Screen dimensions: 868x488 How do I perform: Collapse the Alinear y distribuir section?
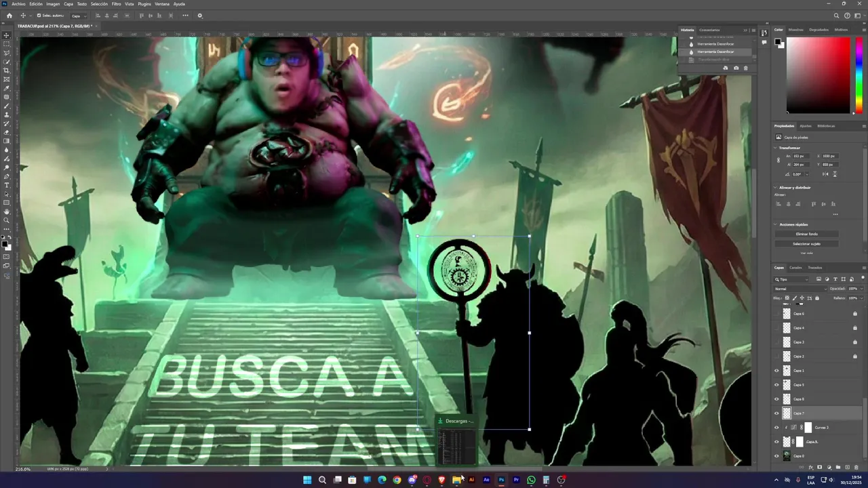tap(776, 188)
